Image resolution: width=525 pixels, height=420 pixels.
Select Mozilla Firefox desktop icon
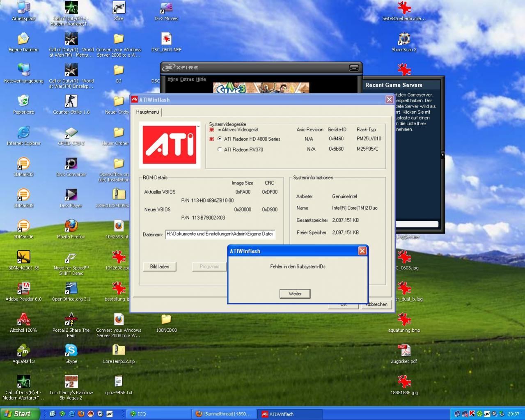(71, 230)
